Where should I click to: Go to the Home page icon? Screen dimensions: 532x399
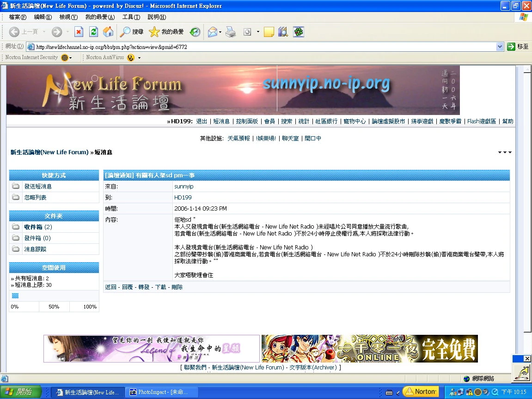point(108,32)
